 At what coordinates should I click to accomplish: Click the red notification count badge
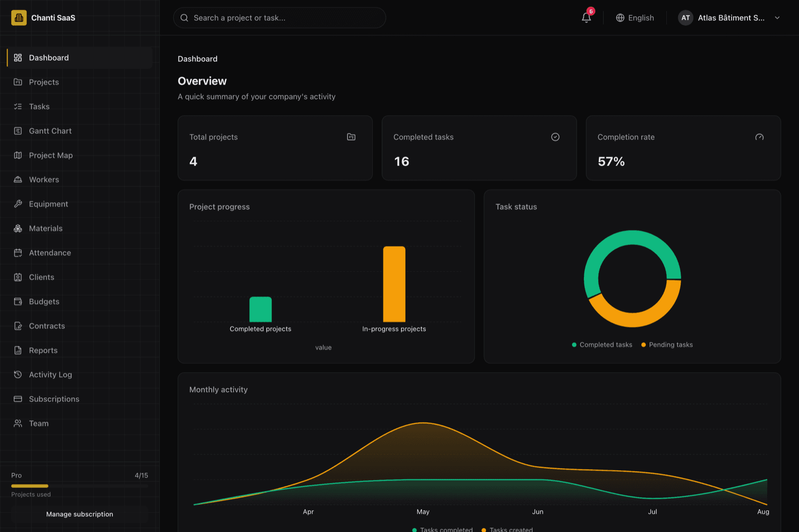tap(591, 11)
